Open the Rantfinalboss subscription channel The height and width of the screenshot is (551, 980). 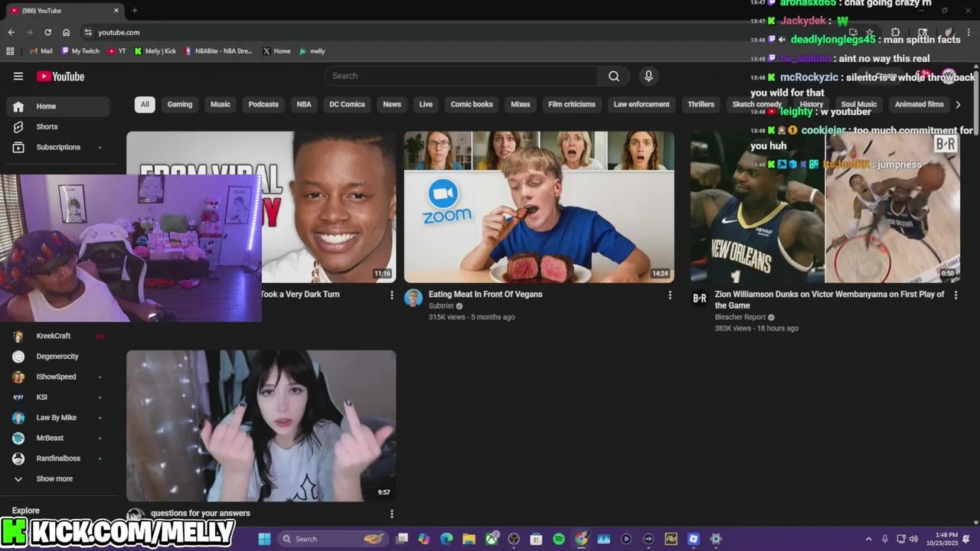point(58,458)
